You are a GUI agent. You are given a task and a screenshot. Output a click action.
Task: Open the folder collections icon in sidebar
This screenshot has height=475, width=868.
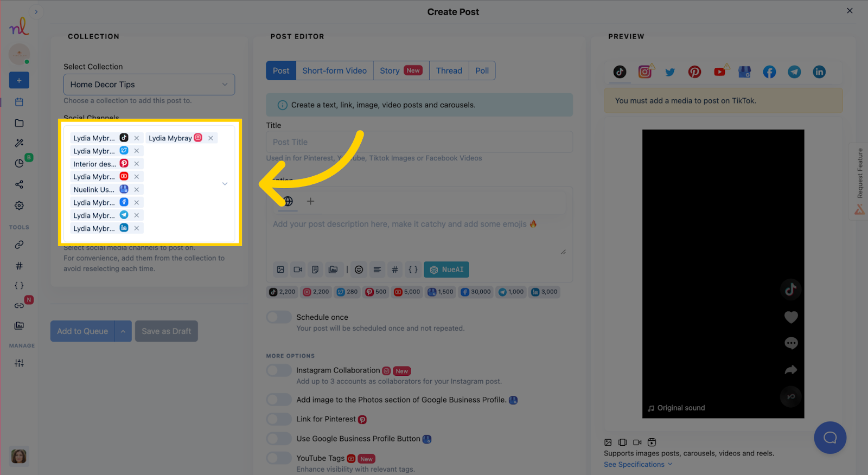[x=19, y=123]
